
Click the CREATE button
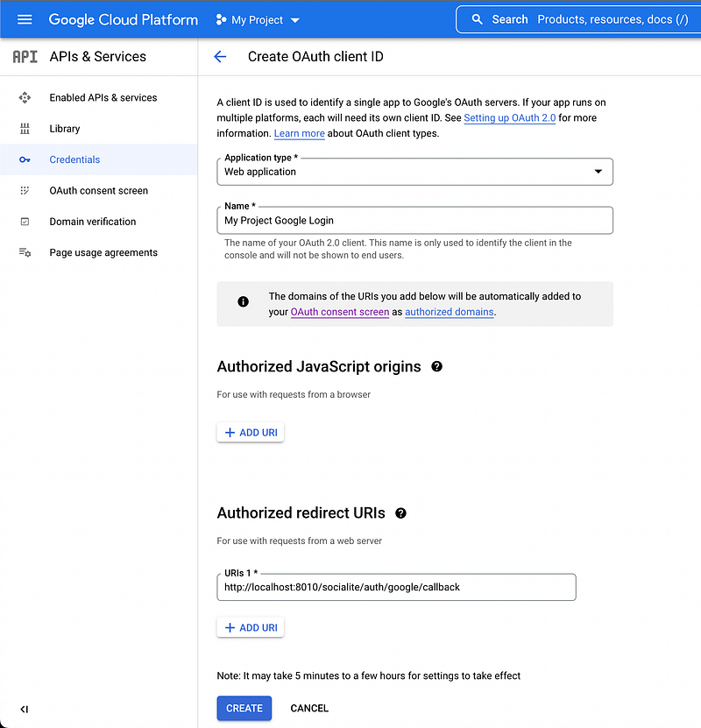[x=244, y=708]
